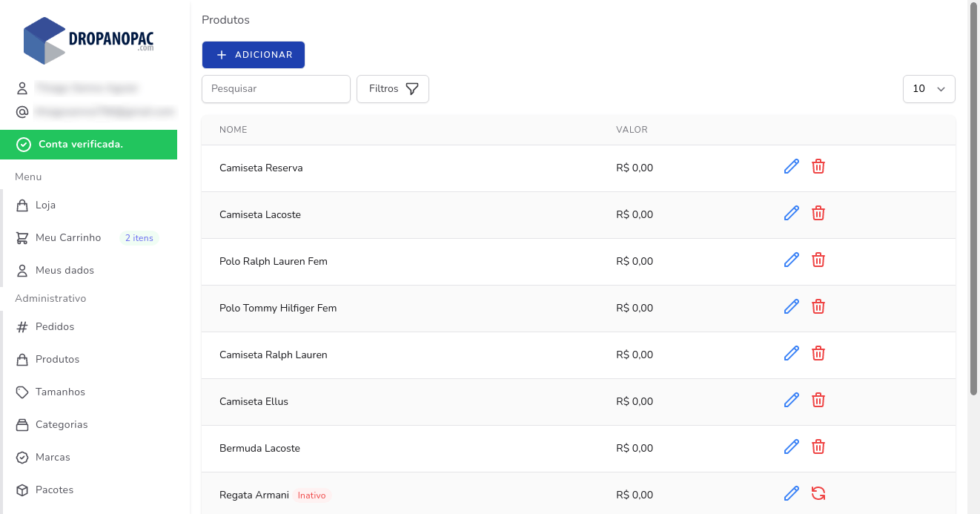980x514 pixels.
Task: Delete the Camiseta Ellus product
Action: 818,400
